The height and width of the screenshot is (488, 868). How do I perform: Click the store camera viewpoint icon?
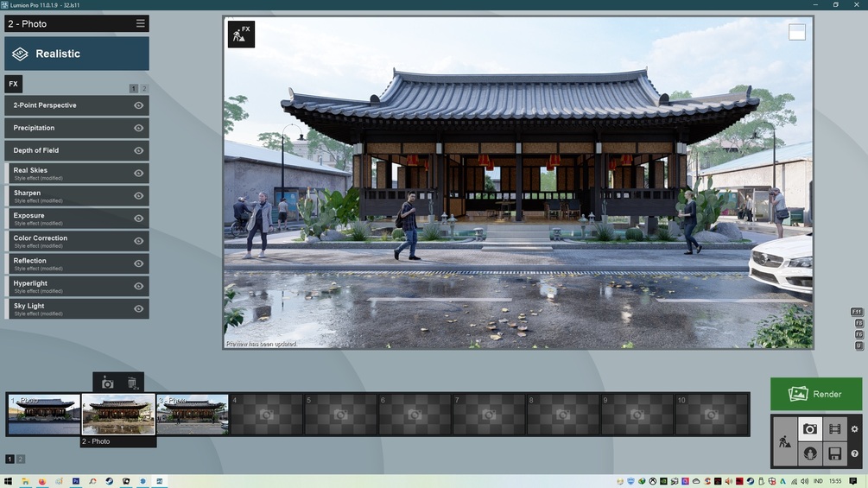107,383
